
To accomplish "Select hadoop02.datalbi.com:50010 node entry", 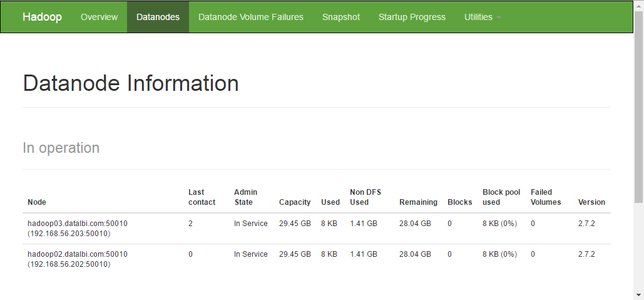I will 78,254.
